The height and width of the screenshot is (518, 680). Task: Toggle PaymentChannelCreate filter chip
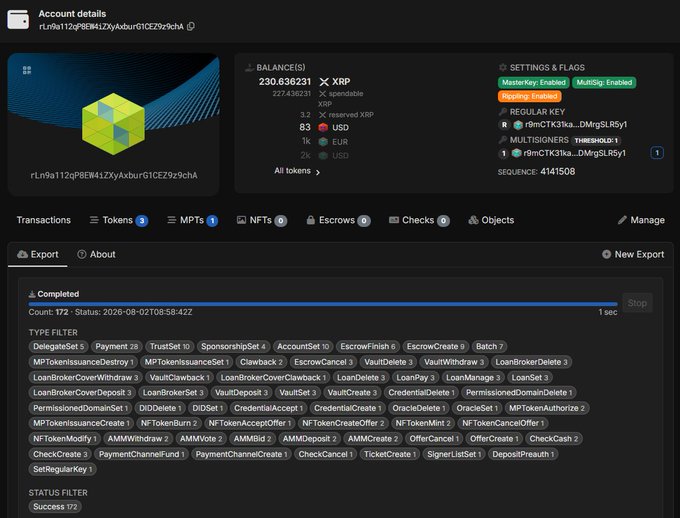click(241, 454)
